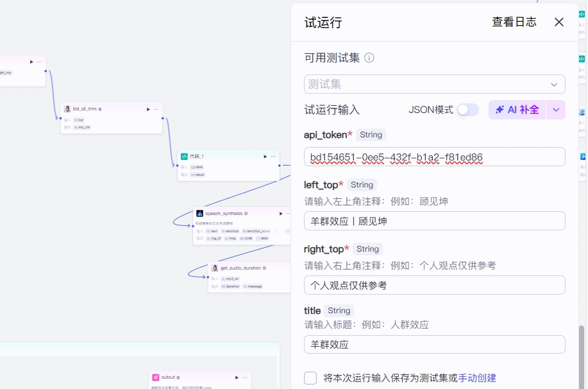Open more options on list_sil_trim node

point(156,109)
